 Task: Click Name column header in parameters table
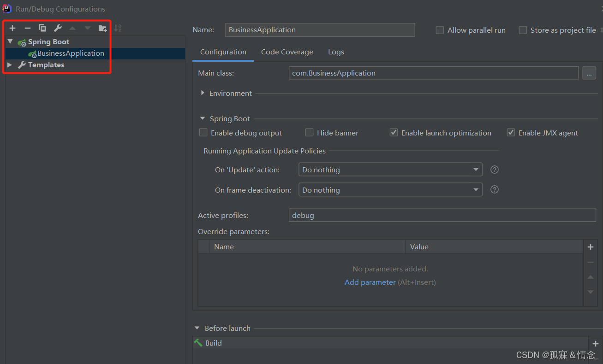pyautogui.click(x=307, y=247)
